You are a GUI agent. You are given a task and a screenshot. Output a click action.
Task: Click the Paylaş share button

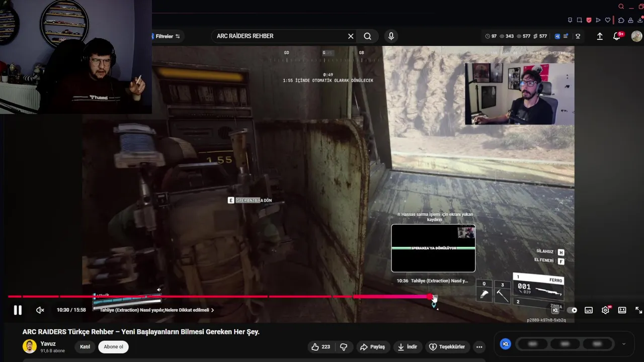click(373, 347)
